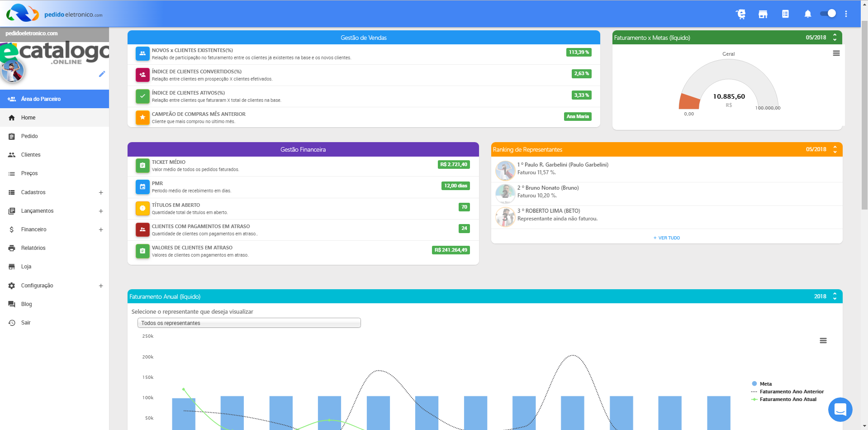This screenshot has height=430, width=868.
Task: Click the Clientes com Pagamentos em Atraso icon
Action: pos(142,229)
